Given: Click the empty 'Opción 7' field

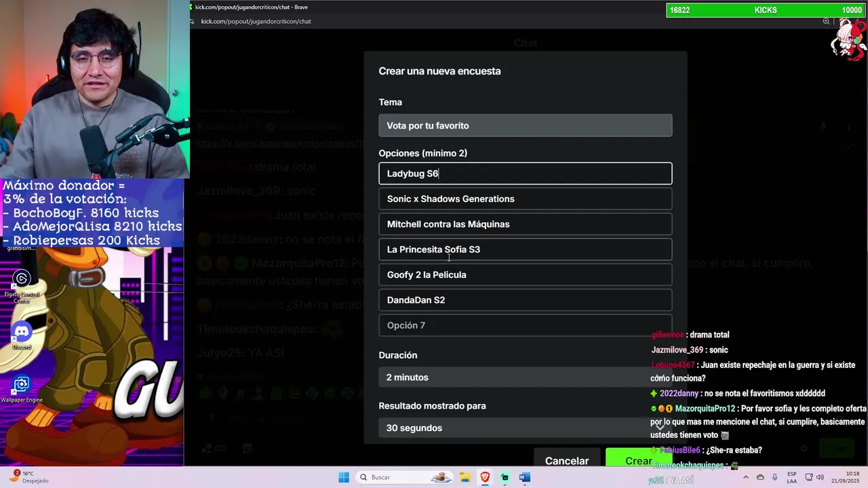Looking at the screenshot, I should [526, 325].
